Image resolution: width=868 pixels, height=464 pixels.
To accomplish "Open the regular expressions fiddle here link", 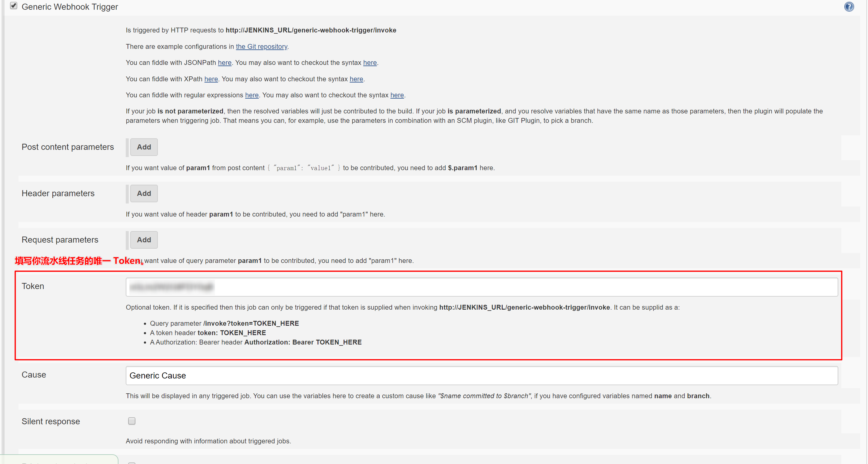I will (252, 95).
